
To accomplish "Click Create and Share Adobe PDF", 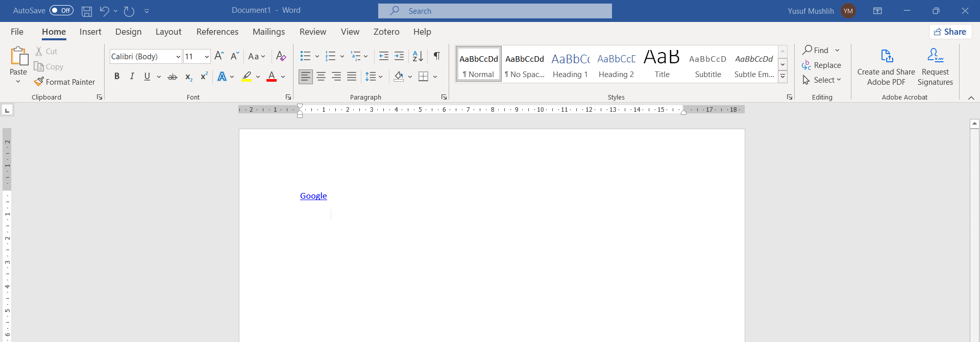I will point(886,67).
